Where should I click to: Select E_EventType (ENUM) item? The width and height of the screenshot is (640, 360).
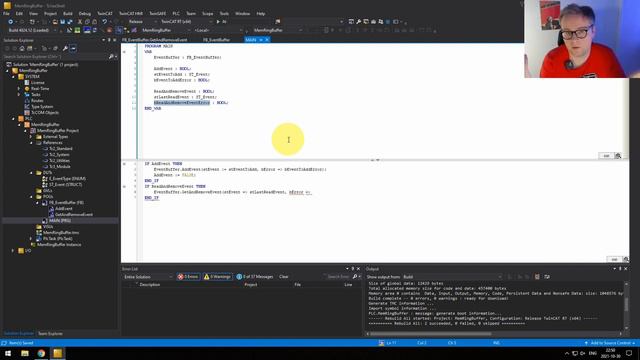click(x=67, y=179)
